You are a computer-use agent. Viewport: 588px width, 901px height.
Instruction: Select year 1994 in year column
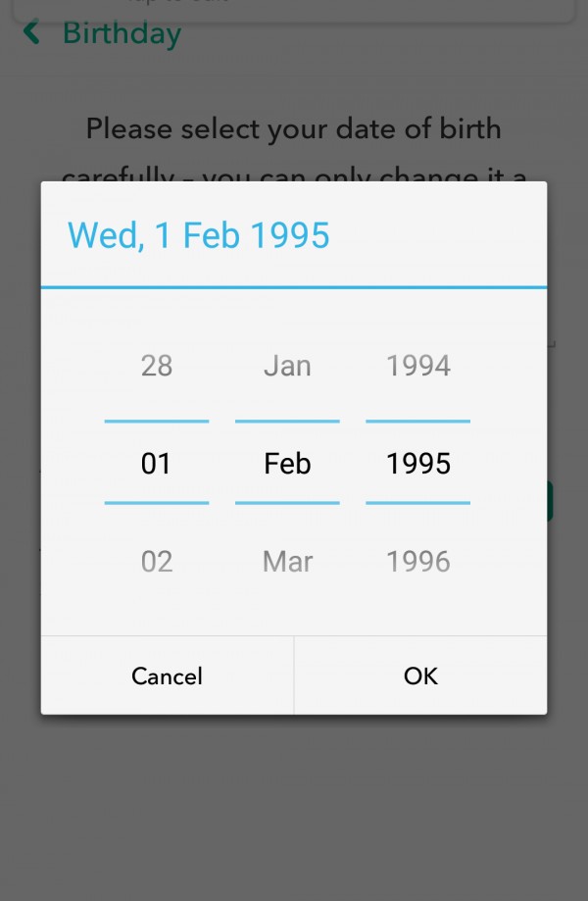coord(418,366)
